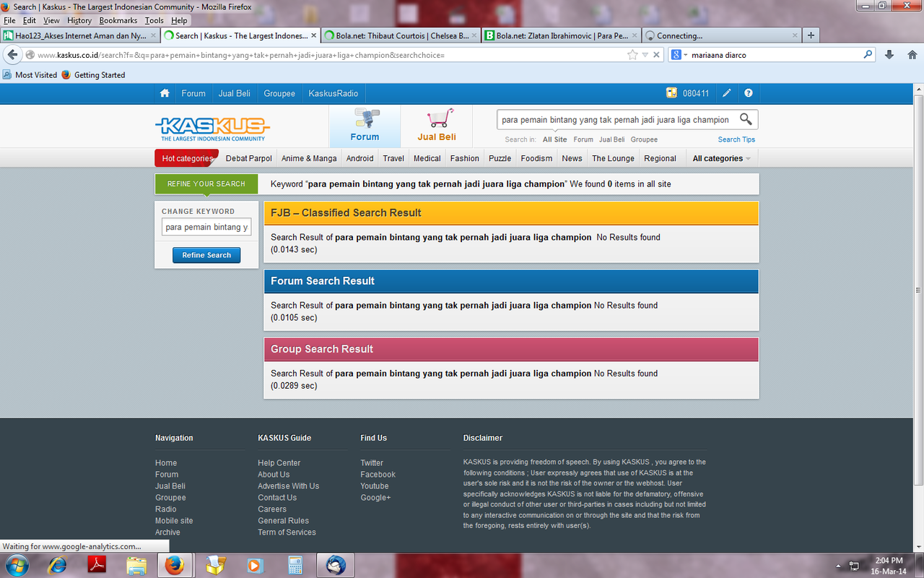Click the Firefox back arrow button
The width and height of the screenshot is (924, 578).
(x=12, y=55)
